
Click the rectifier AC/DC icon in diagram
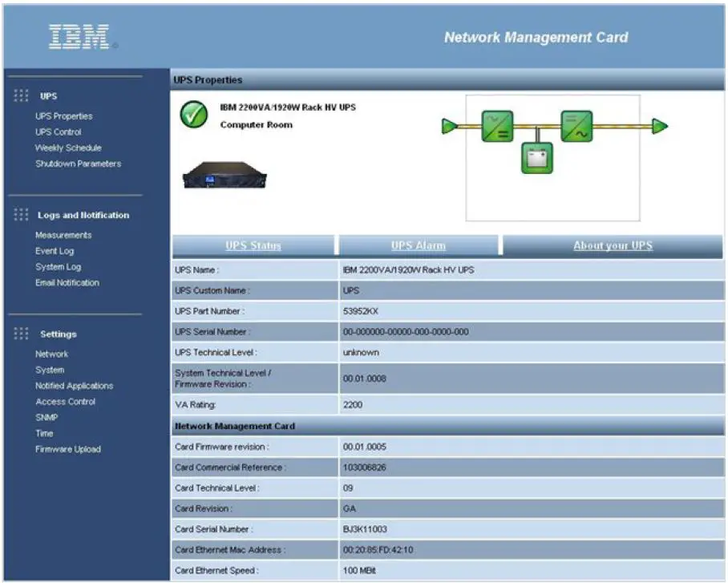coord(497,127)
